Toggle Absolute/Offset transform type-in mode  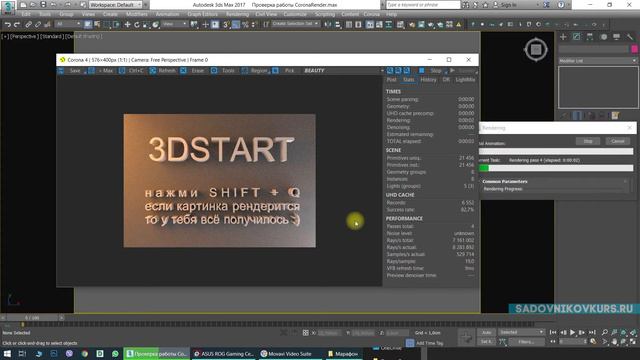click(x=305, y=333)
